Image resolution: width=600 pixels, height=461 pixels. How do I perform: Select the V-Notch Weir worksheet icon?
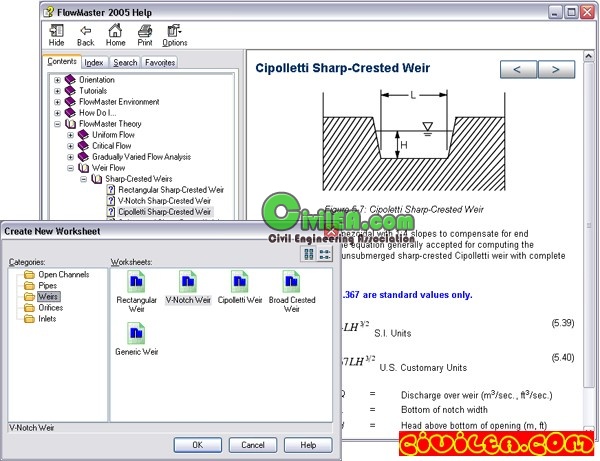[188, 282]
